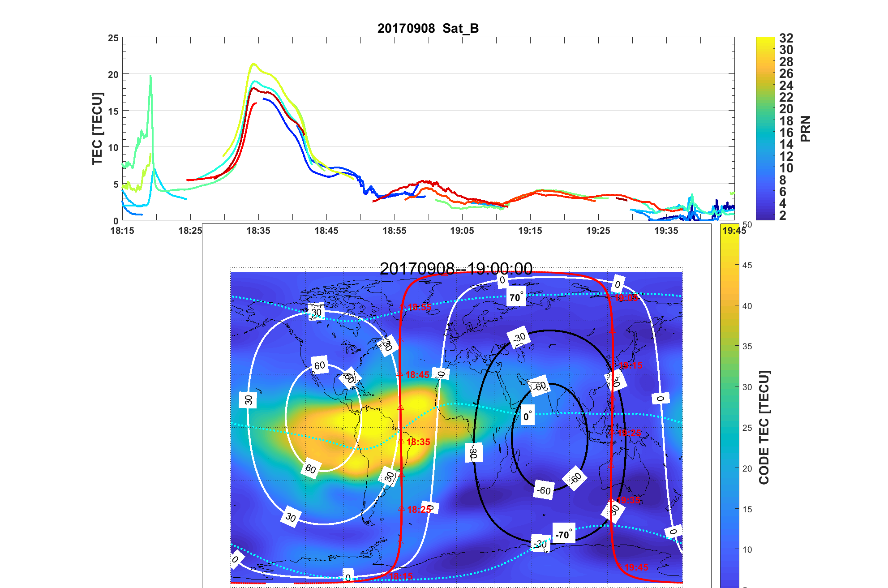This screenshot has width=888, height=588.
Task: Click the plot title 20170908 Sat_B
Action: 428,28
